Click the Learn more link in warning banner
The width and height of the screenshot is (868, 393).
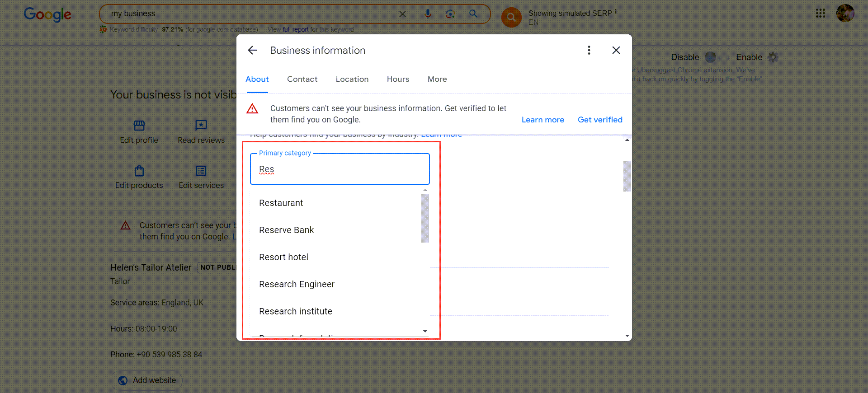pyautogui.click(x=542, y=120)
